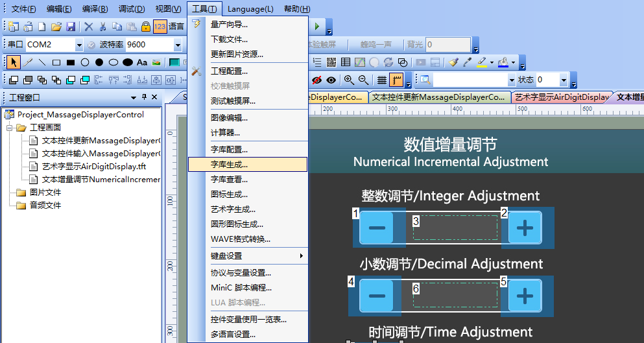The image size is (644, 343).
Task: Select the straight line drawing tool
Action: click(42, 62)
